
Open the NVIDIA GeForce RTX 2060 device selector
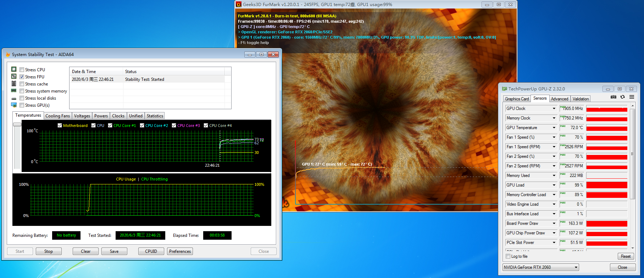pyautogui.click(x=576, y=267)
